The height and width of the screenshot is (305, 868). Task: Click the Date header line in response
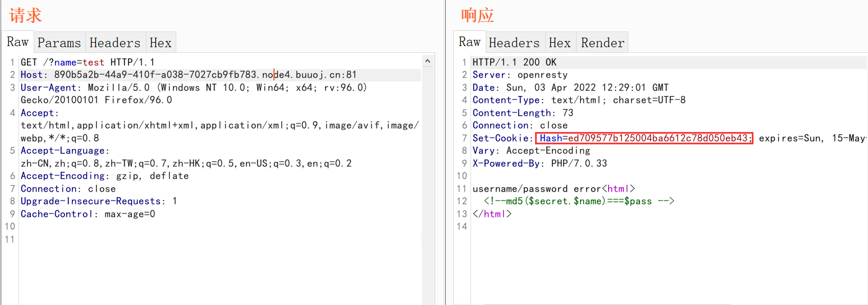click(x=570, y=88)
